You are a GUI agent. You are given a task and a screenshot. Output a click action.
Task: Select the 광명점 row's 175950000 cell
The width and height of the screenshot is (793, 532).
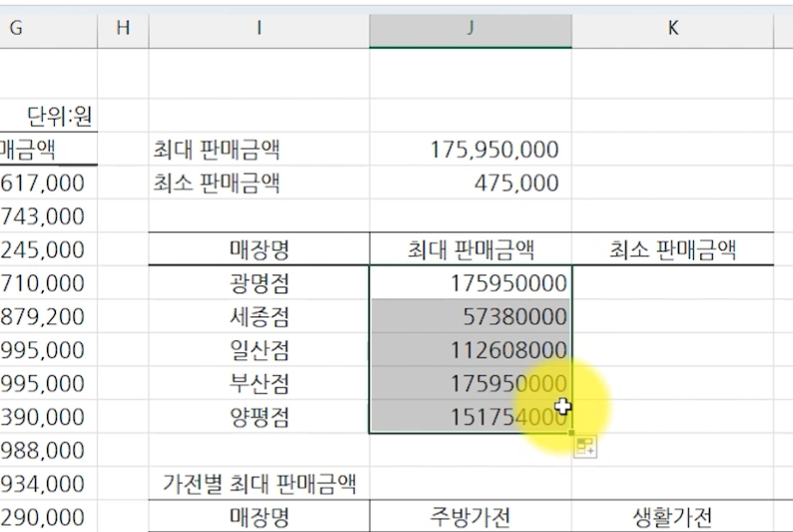pyautogui.click(x=470, y=282)
